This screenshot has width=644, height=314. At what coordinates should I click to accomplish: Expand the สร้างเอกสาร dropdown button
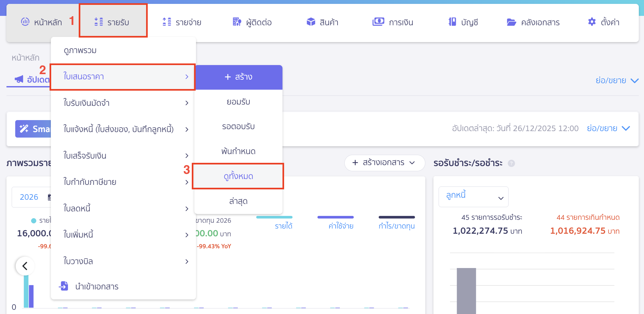[385, 163]
